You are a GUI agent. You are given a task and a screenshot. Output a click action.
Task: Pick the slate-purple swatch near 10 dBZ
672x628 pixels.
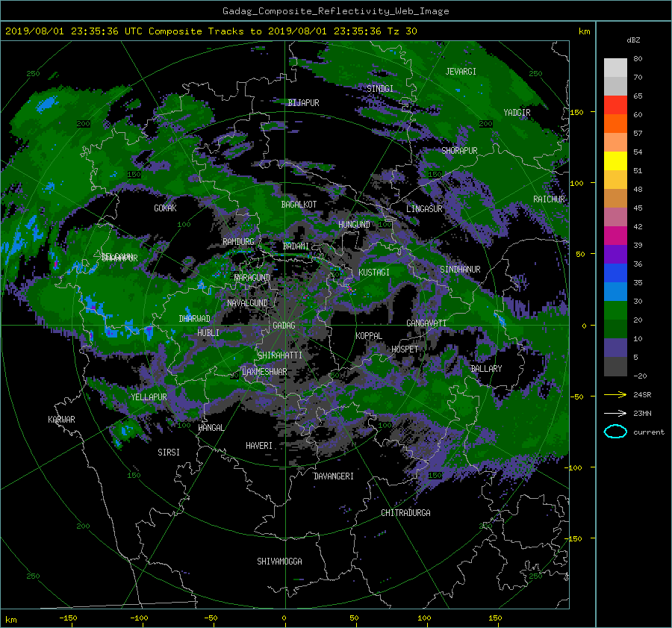[615, 347]
